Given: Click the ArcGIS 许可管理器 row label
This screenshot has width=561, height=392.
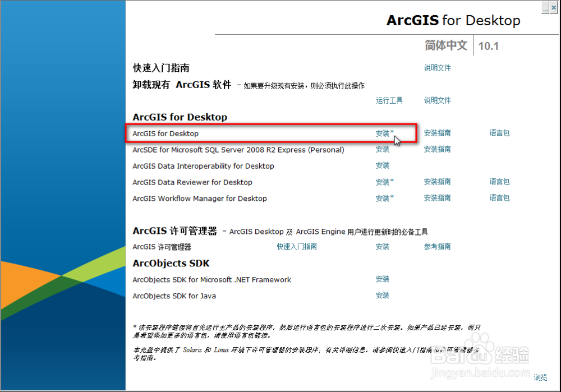Looking at the screenshot, I should coord(162,247).
